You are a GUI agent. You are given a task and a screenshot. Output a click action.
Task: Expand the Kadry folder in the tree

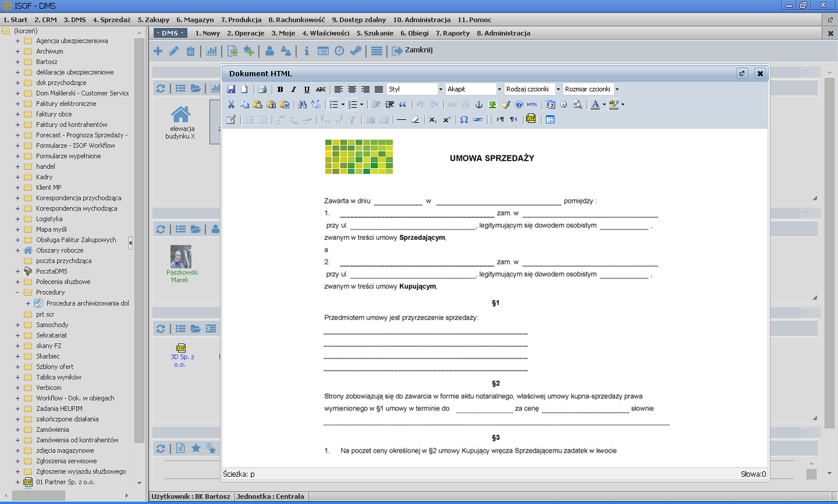(17, 177)
